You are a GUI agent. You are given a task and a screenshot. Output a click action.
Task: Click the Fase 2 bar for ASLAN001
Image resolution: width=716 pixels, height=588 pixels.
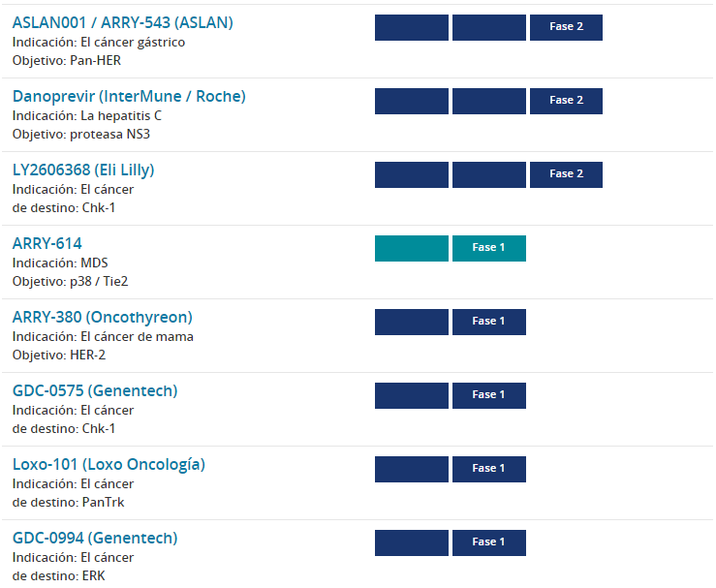566,27
